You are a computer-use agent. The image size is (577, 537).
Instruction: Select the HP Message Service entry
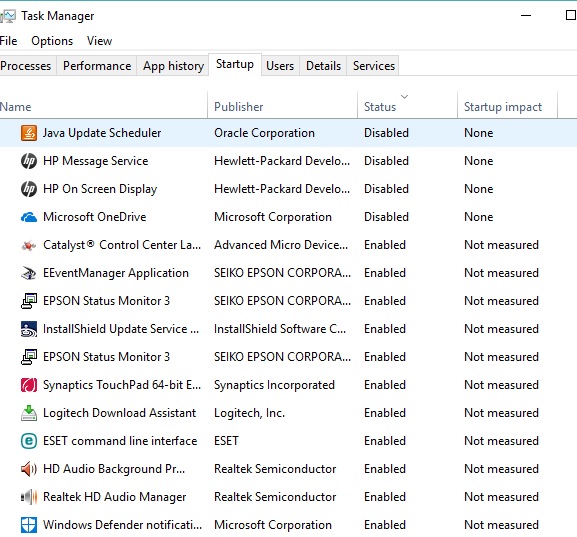pyautogui.click(x=95, y=161)
